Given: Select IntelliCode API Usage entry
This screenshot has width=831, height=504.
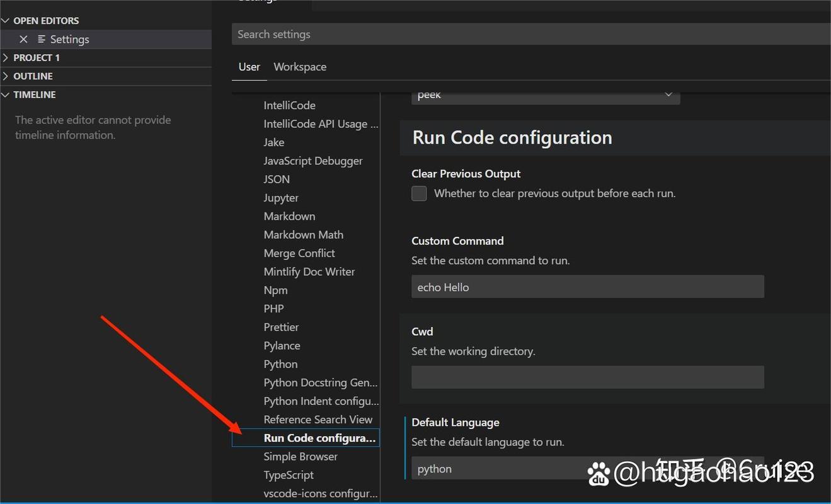Looking at the screenshot, I should coord(321,124).
